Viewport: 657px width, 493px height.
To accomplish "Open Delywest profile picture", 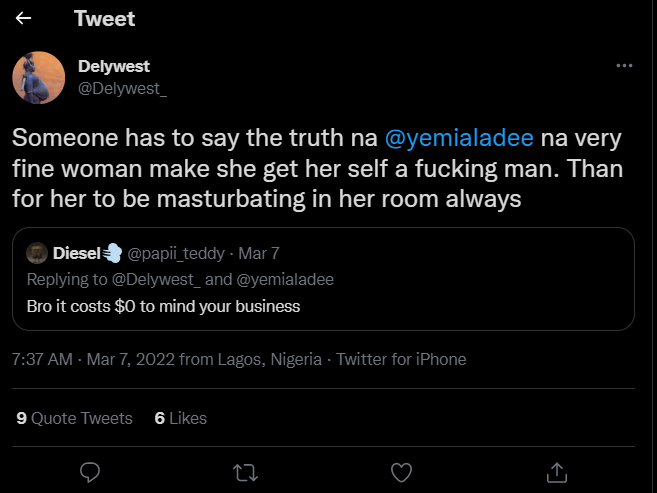I will point(40,76).
